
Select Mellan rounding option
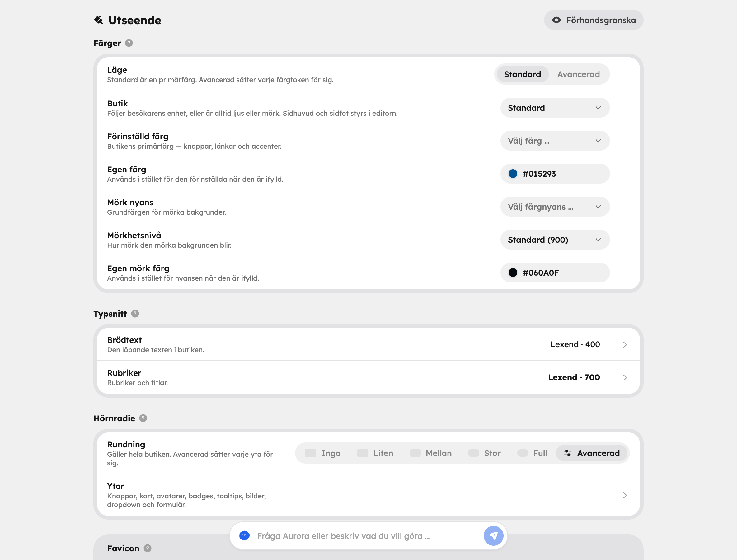point(430,453)
